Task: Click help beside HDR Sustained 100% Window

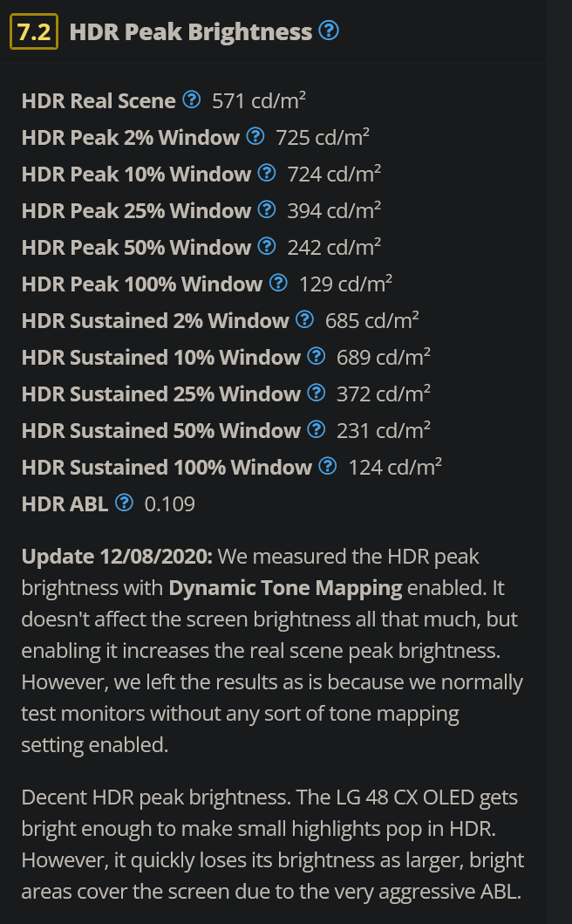Action: click(x=327, y=467)
